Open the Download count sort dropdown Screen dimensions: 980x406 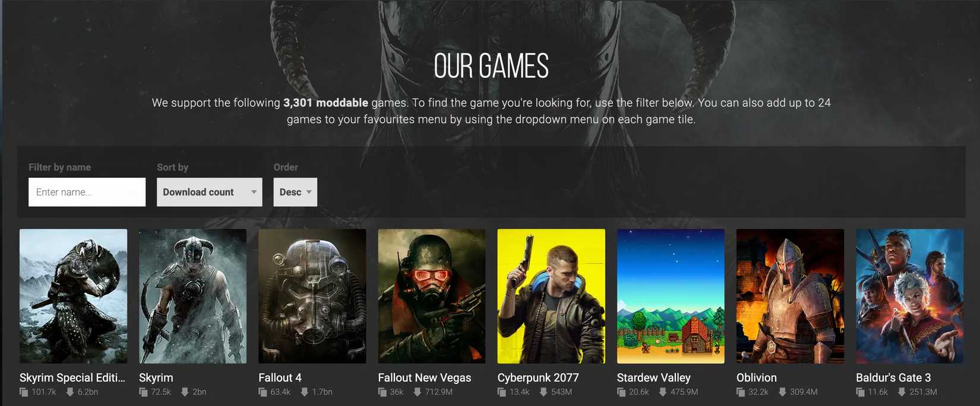pyautogui.click(x=209, y=192)
